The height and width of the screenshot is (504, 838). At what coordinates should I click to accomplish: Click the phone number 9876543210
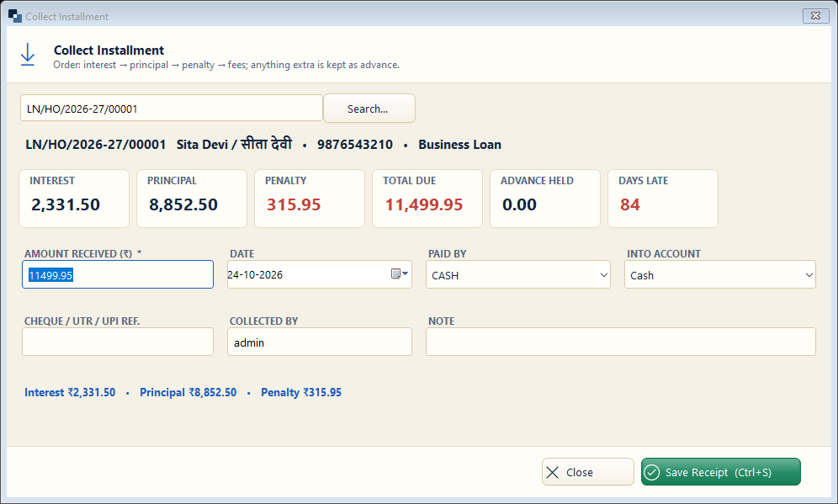[355, 145]
